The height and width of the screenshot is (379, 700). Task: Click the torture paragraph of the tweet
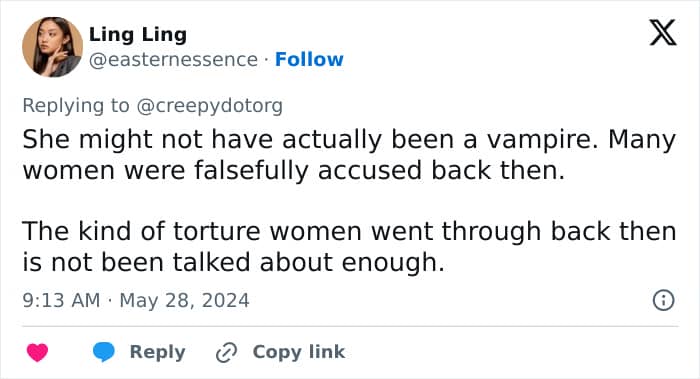(350, 246)
